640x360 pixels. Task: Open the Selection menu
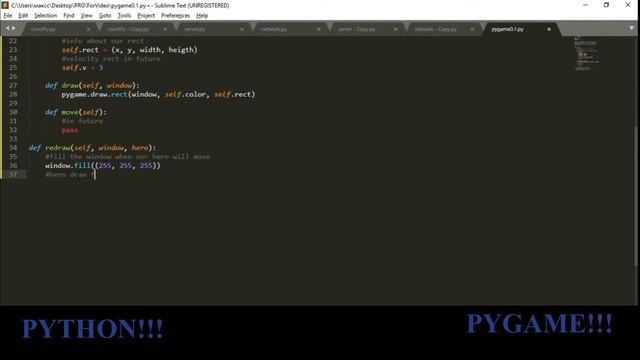tap(45, 16)
